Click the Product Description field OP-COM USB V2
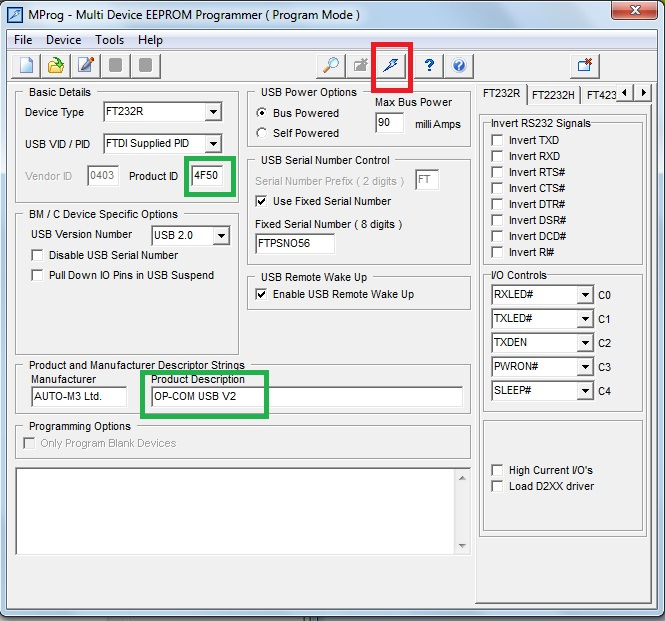The width and height of the screenshot is (665, 621). (x=307, y=397)
